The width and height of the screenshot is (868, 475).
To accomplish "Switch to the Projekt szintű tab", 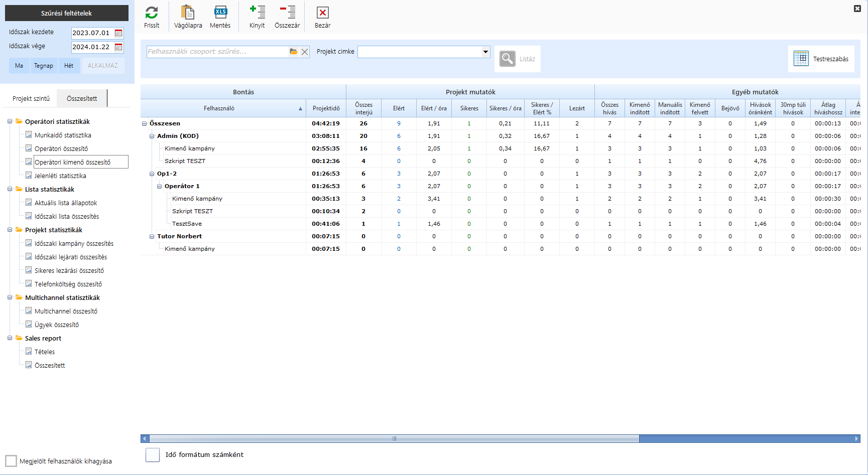I will click(x=31, y=98).
